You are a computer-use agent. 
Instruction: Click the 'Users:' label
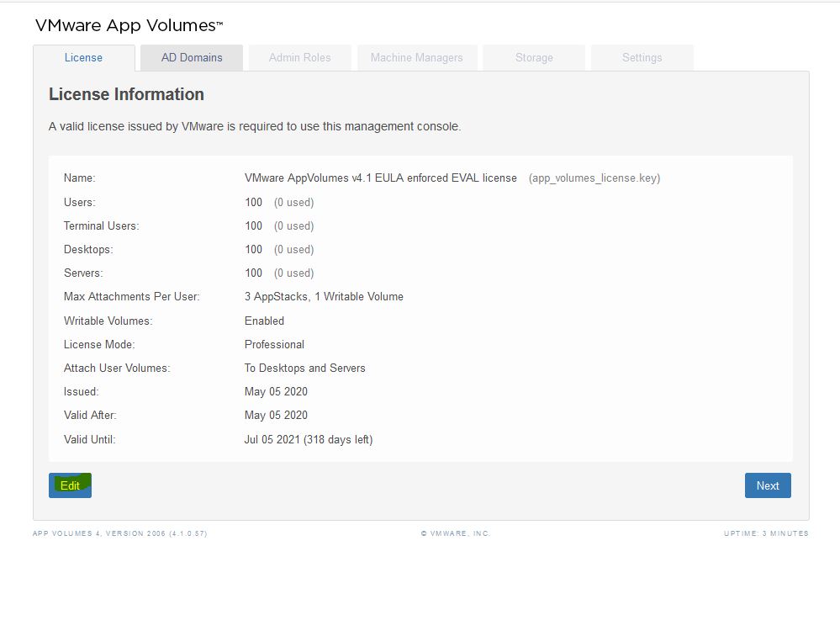tap(79, 202)
